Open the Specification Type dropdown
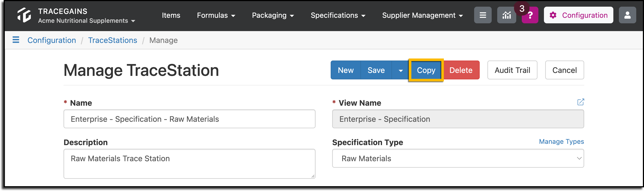Viewport: 644px width, 191px height. coord(458,158)
